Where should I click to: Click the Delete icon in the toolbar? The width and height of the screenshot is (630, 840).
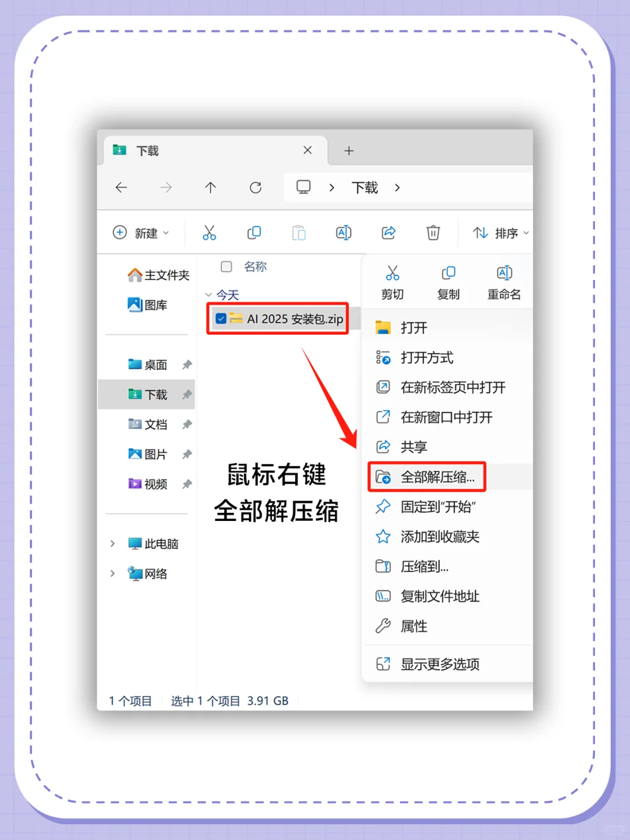(433, 232)
